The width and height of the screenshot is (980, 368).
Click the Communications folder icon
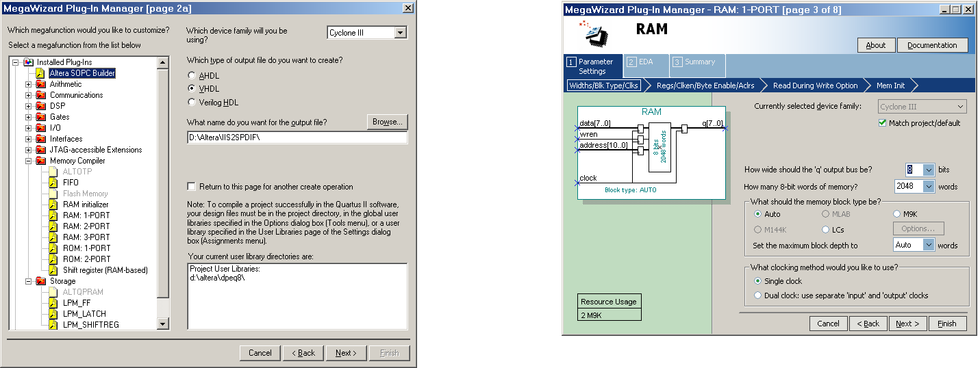[41, 95]
